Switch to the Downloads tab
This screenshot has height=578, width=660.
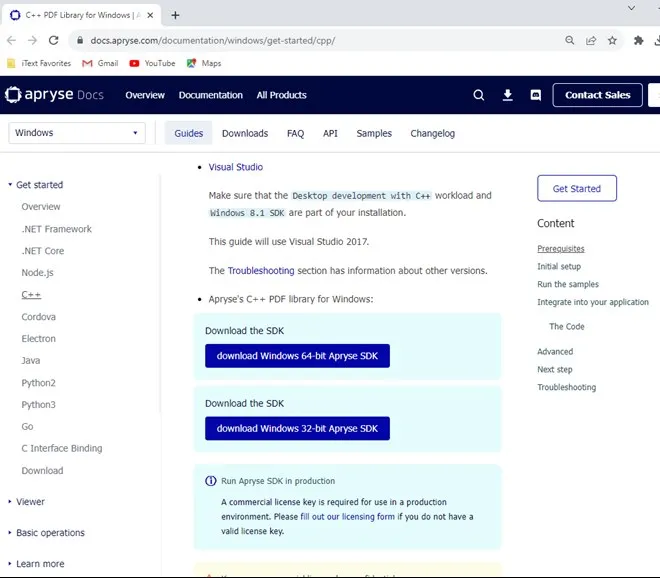[x=245, y=133]
